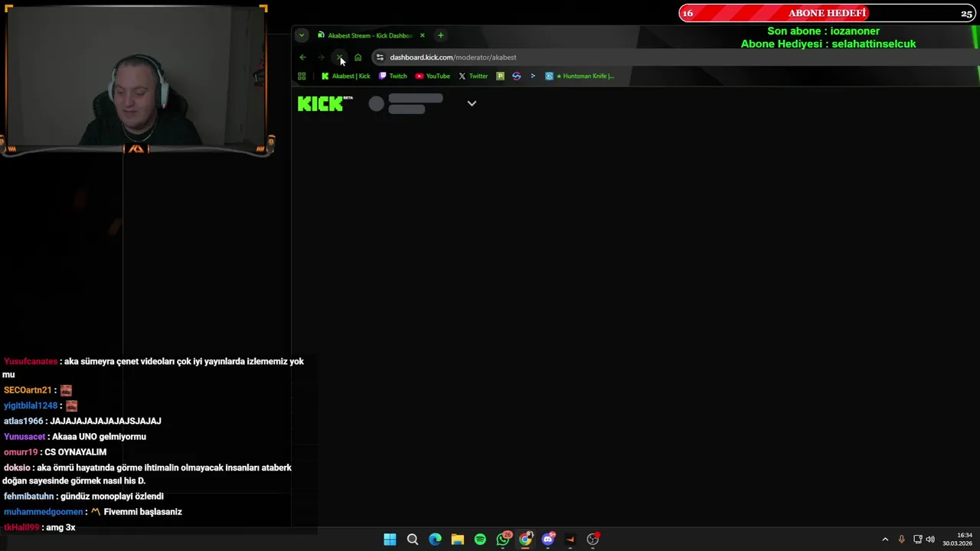Image resolution: width=980 pixels, height=551 pixels.
Task: Open network settings tray icon
Action: click(917, 540)
